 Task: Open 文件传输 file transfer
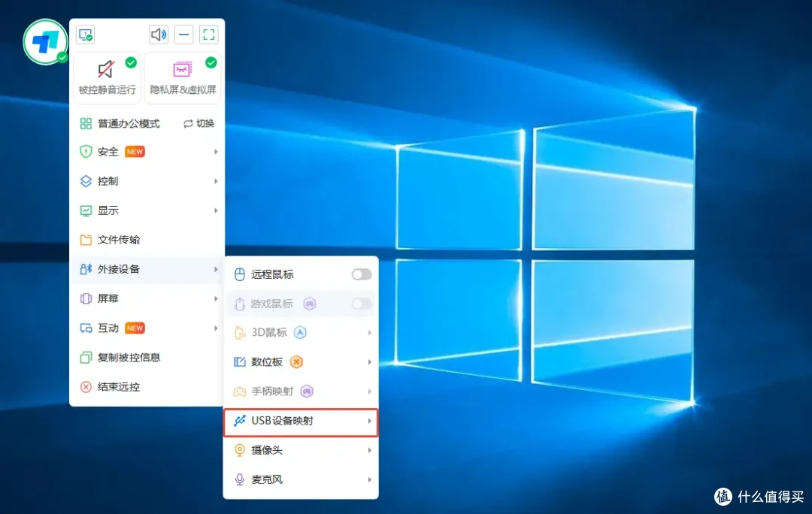point(147,240)
